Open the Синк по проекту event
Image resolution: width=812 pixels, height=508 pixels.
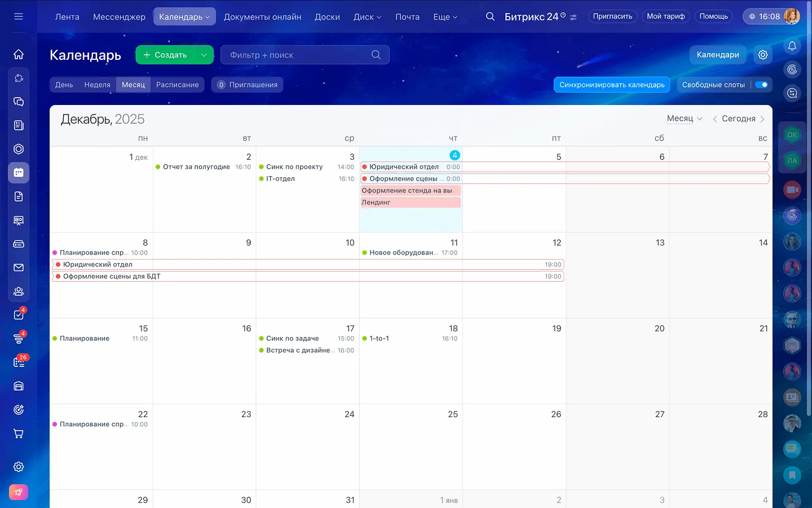307,167
